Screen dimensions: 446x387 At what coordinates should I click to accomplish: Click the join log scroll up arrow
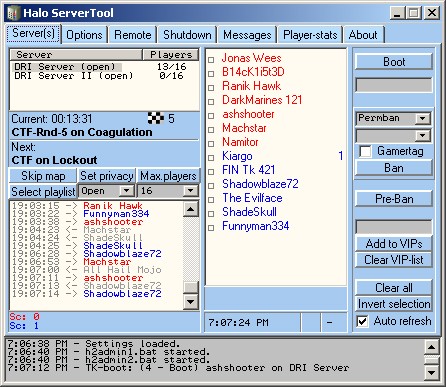pyautogui.click(x=191, y=209)
